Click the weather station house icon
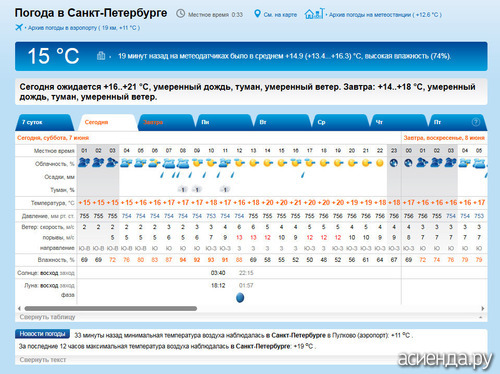 click(314, 14)
